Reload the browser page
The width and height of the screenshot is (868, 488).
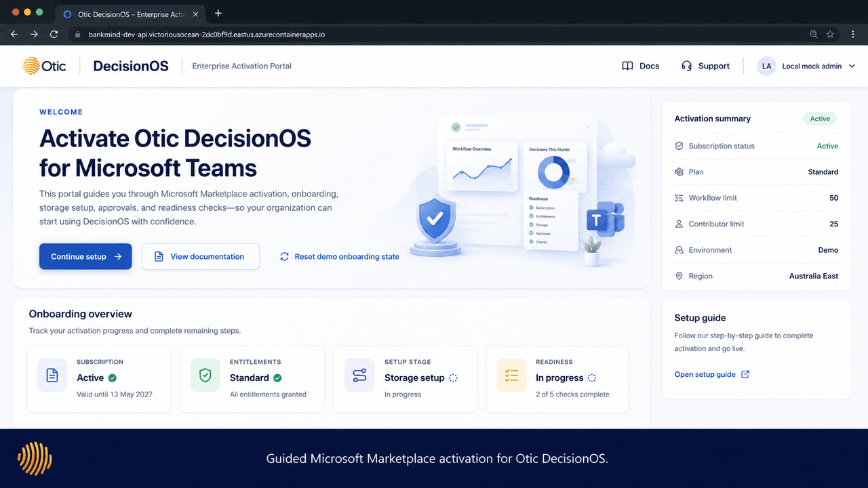pyautogui.click(x=54, y=34)
